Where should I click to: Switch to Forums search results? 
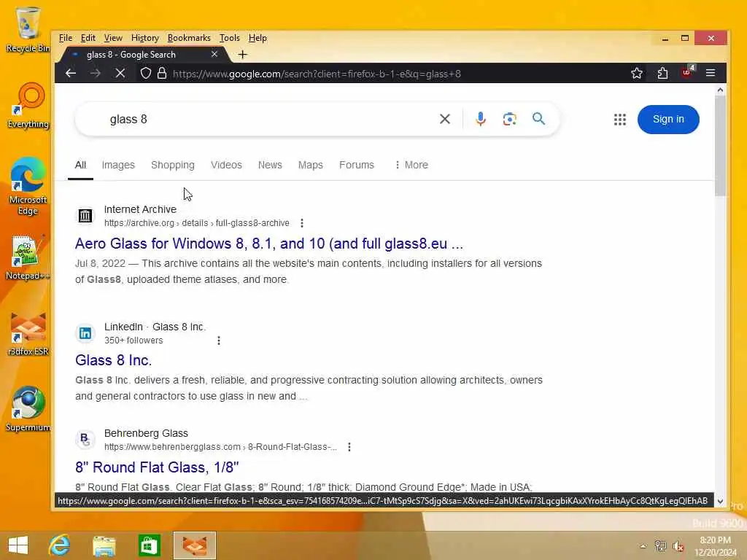(x=356, y=165)
